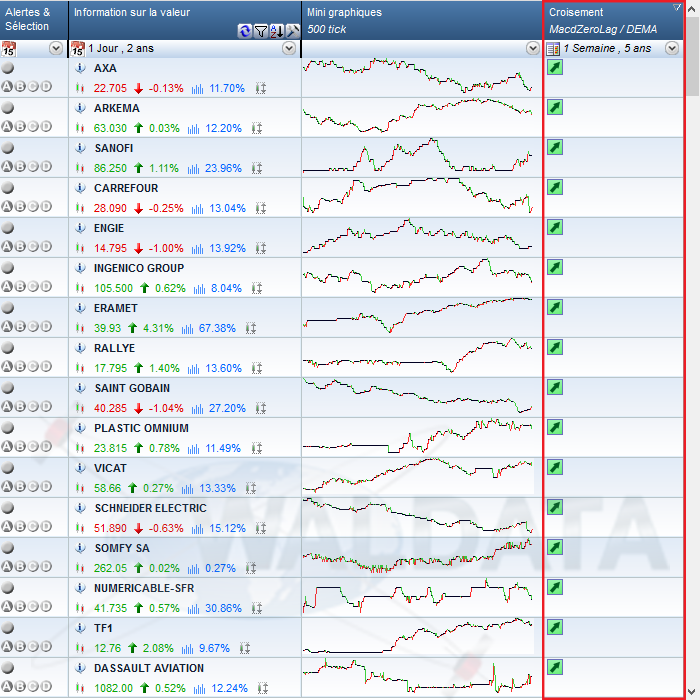The height and width of the screenshot is (700, 700).
Task: Click the SOMFY SA price 262.05
Action: point(110,568)
